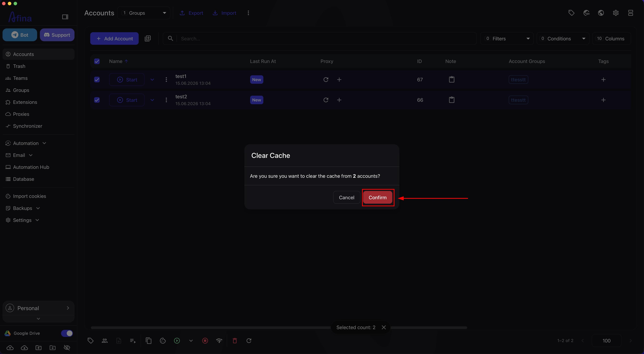The image size is (644, 354).
Task: Open the three-dot menu beside Import
Action: click(x=248, y=13)
